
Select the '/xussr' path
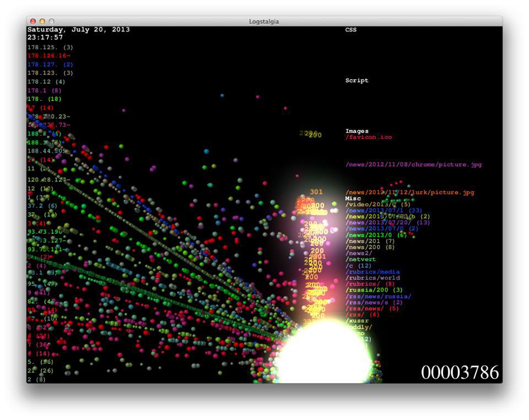click(x=357, y=321)
